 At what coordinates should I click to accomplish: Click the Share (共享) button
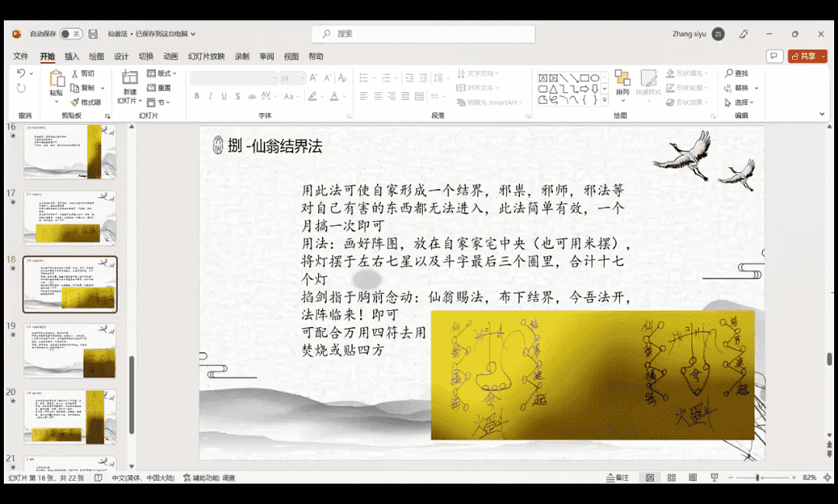point(807,57)
